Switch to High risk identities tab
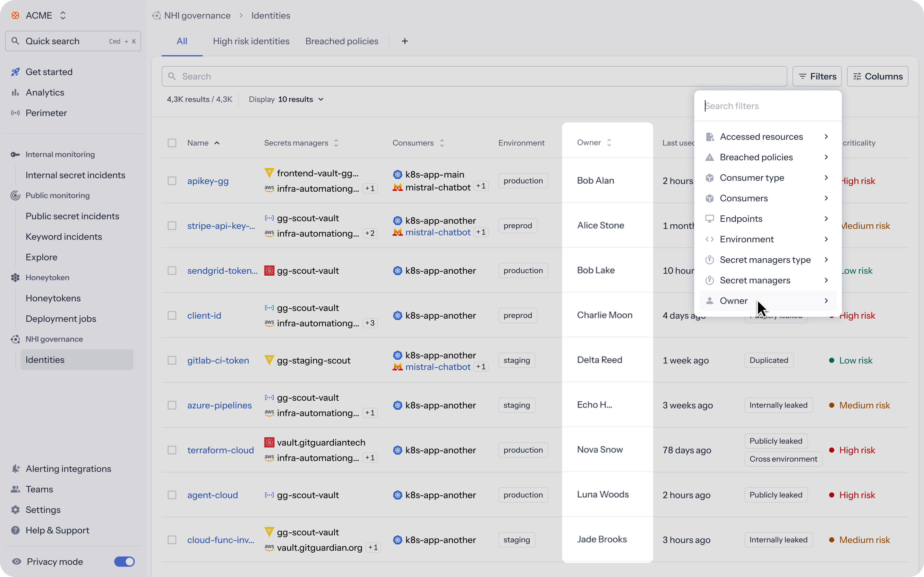Viewport: 924px width, 577px height. click(x=251, y=41)
